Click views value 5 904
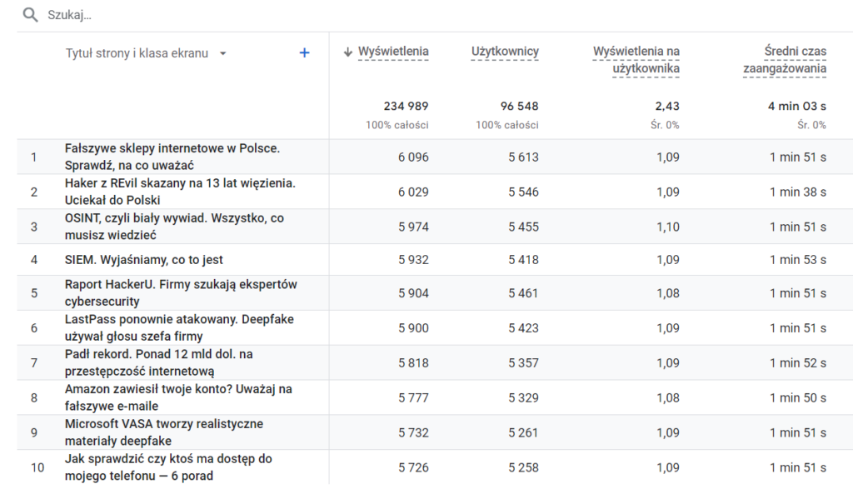Screen dimensions: 853x504 (413, 293)
